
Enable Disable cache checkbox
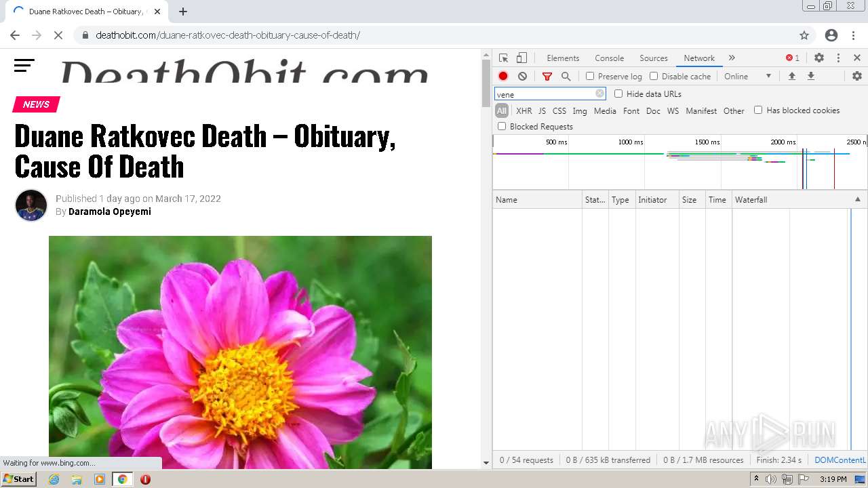pos(654,77)
